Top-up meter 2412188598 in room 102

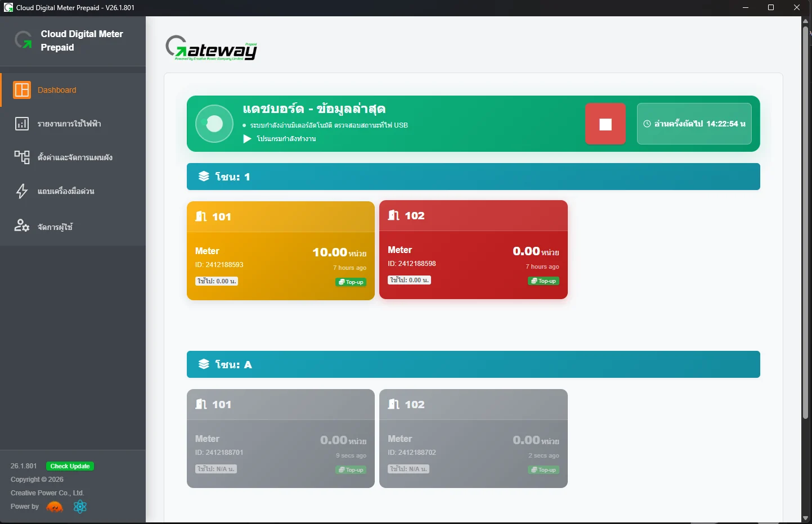click(544, 281)
